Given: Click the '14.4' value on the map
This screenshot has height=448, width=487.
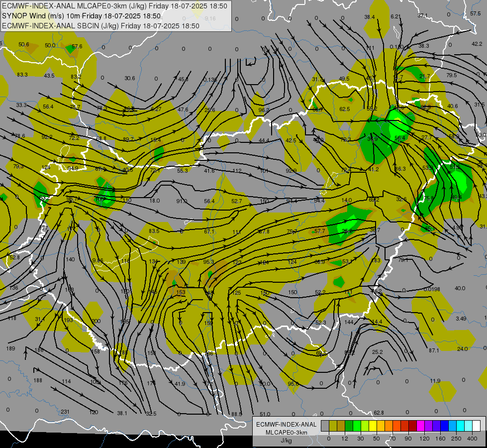Looking at the screenshot, I should 377,322.
